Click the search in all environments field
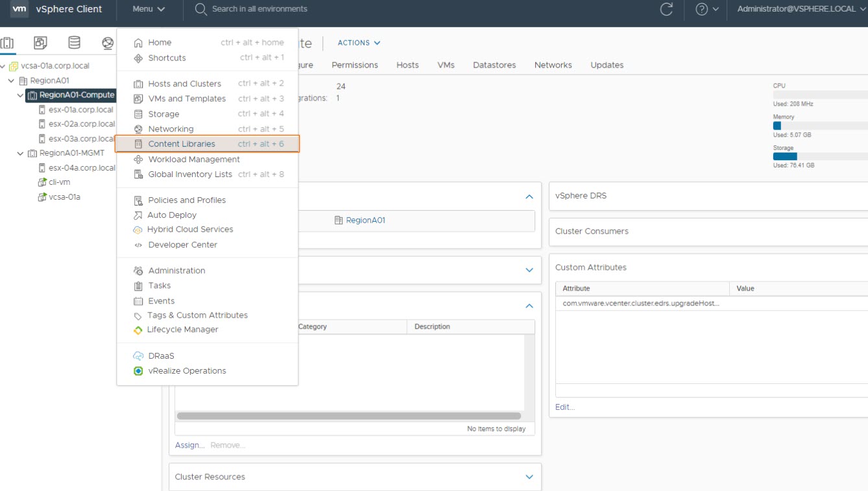Screen dimensions: 868x491 (259, 9)
